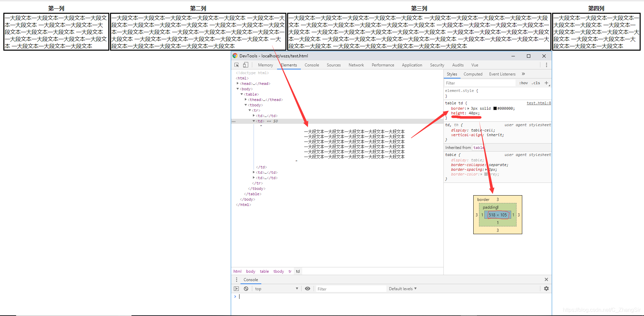The height and width of the screenshot is (316, 644).
Task: Expand the border-spacing property triangle
Action: point(486,169)
